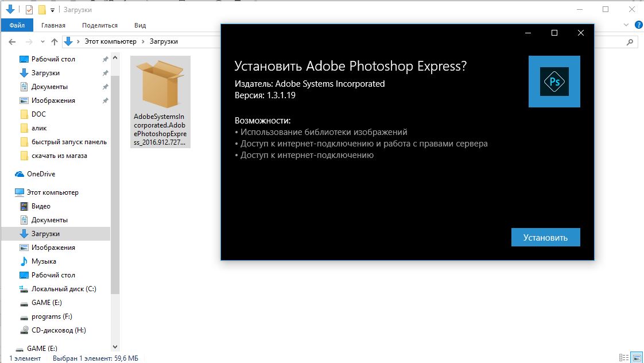Click the Музыка note icon
This screenshot has width=644, height=363.
[24, 261]
